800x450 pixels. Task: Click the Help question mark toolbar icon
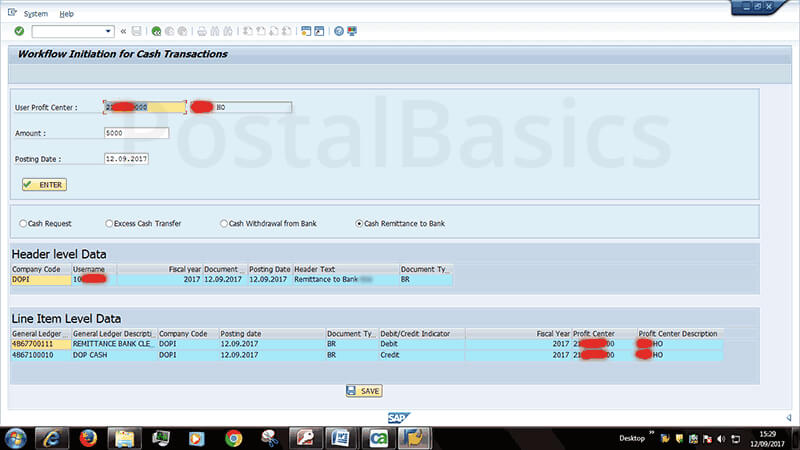pos(339,31)
